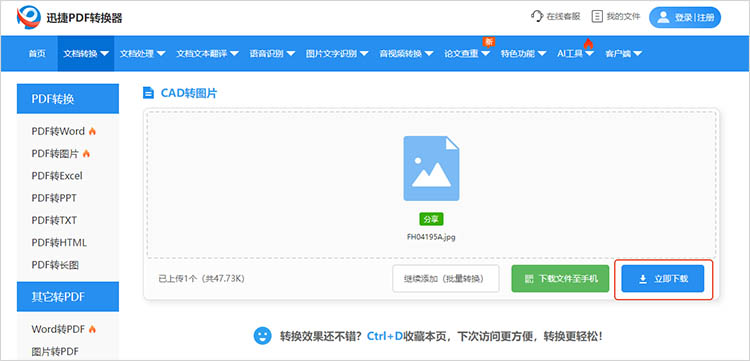This screenshot has height=361, width=750.
Task: Open 在线客服 headset icon
Action: [x=537, y=17]
